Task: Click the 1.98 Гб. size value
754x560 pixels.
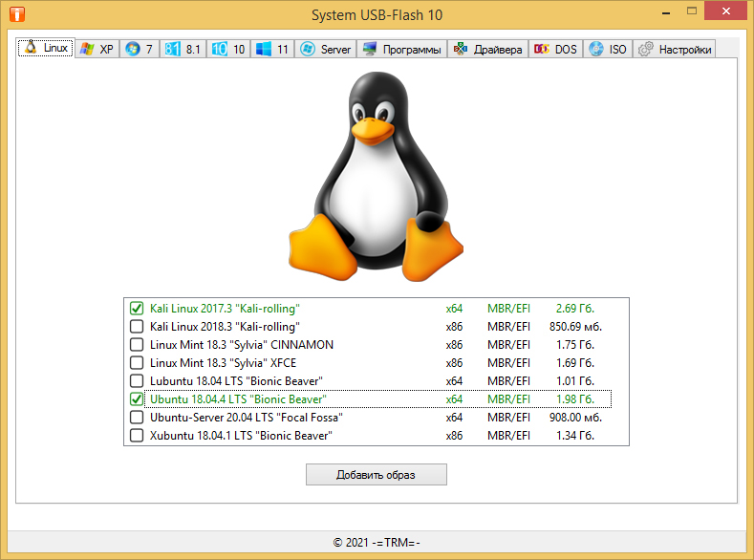Action: pyautogui.click(x=575, y=398)
